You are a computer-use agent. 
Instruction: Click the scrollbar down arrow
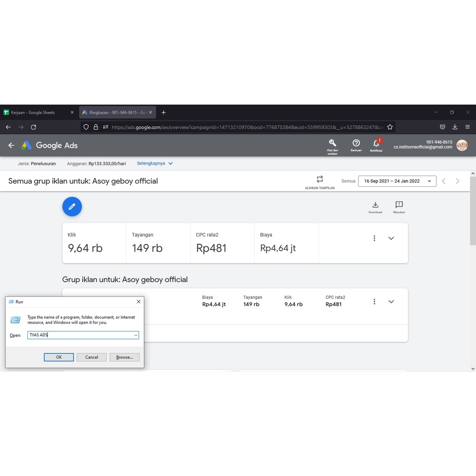coord(473,369)
